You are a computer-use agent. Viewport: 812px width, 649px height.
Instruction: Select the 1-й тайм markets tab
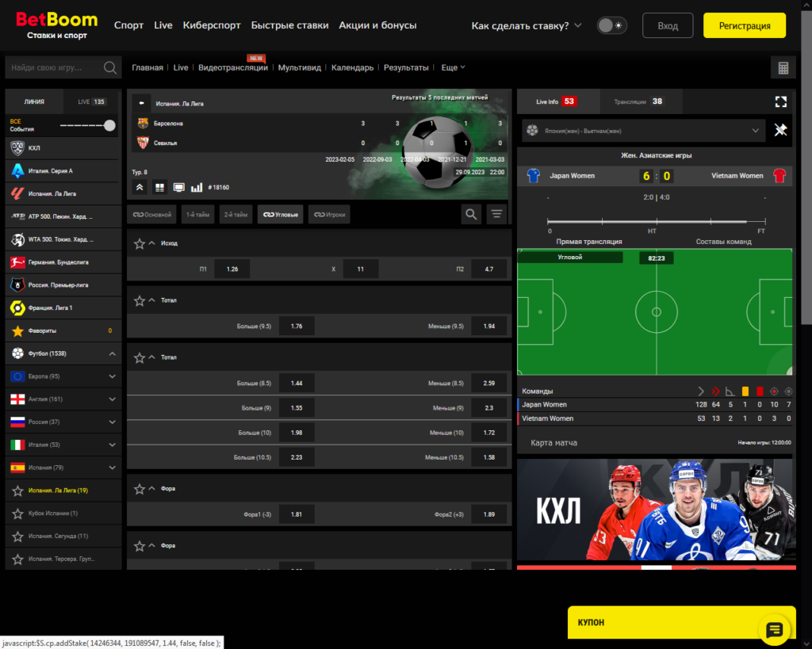pyautogui.click(x=197, y=214)
